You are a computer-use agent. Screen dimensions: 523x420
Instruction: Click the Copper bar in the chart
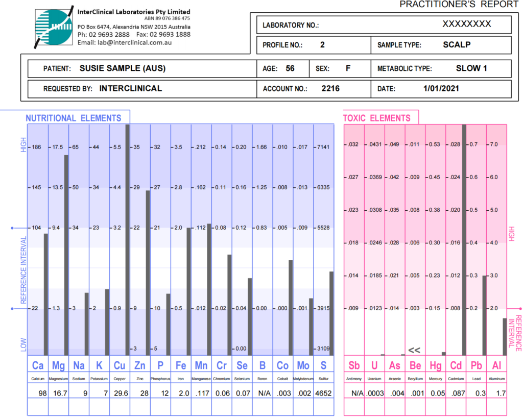click(x=127, y=240)
